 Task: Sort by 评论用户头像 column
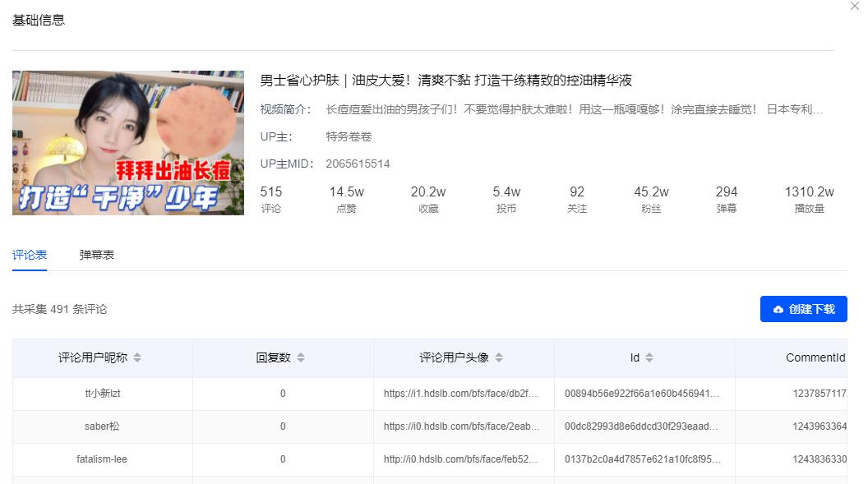coord(501,357)
